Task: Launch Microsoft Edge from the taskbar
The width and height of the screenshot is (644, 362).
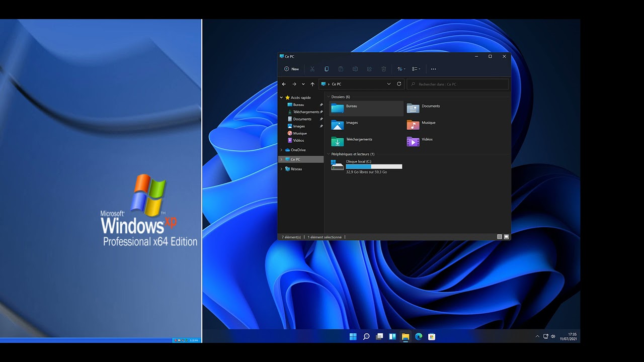Action: click(419, 336)
